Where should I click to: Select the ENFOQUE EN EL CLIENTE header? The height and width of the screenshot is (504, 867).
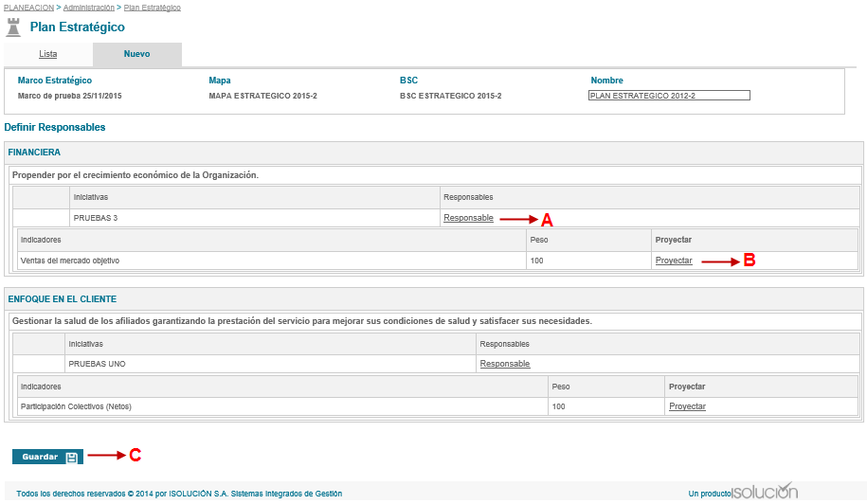(x=61, y=298)
